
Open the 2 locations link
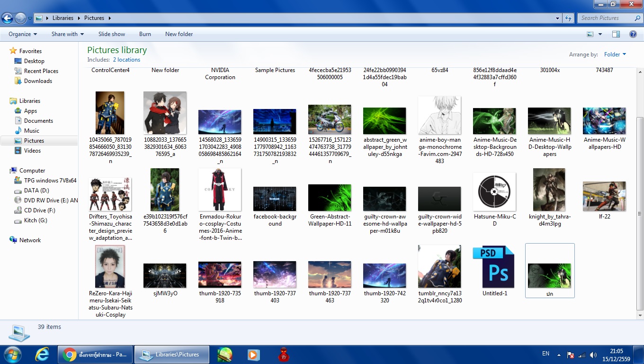126,60
